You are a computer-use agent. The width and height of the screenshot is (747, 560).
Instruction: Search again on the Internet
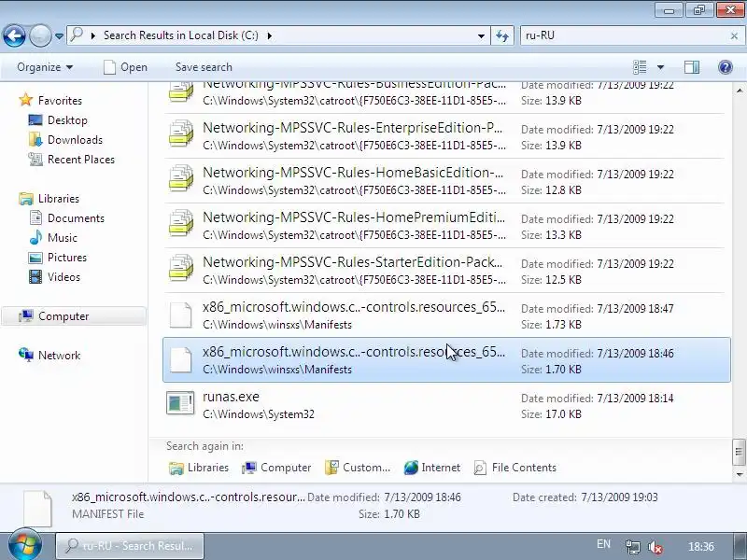432,468
